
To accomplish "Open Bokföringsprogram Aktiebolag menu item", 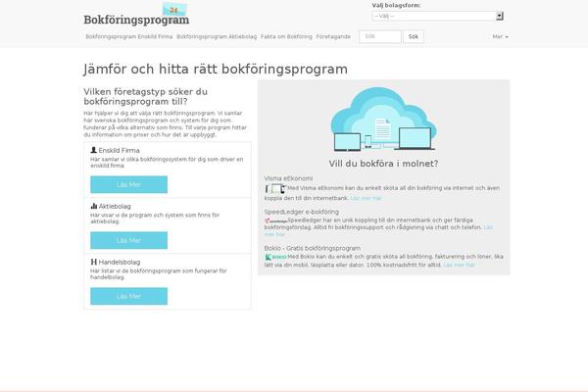I will 217,37.
